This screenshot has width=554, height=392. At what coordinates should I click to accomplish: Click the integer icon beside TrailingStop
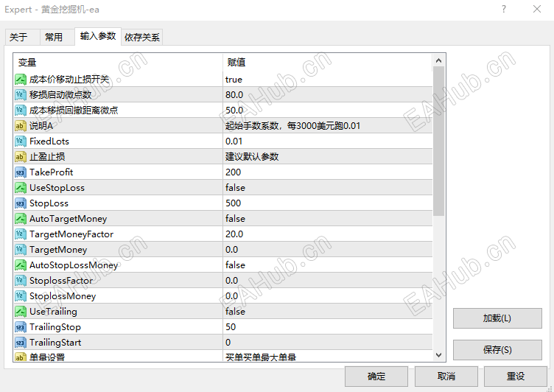click(21, 327)
